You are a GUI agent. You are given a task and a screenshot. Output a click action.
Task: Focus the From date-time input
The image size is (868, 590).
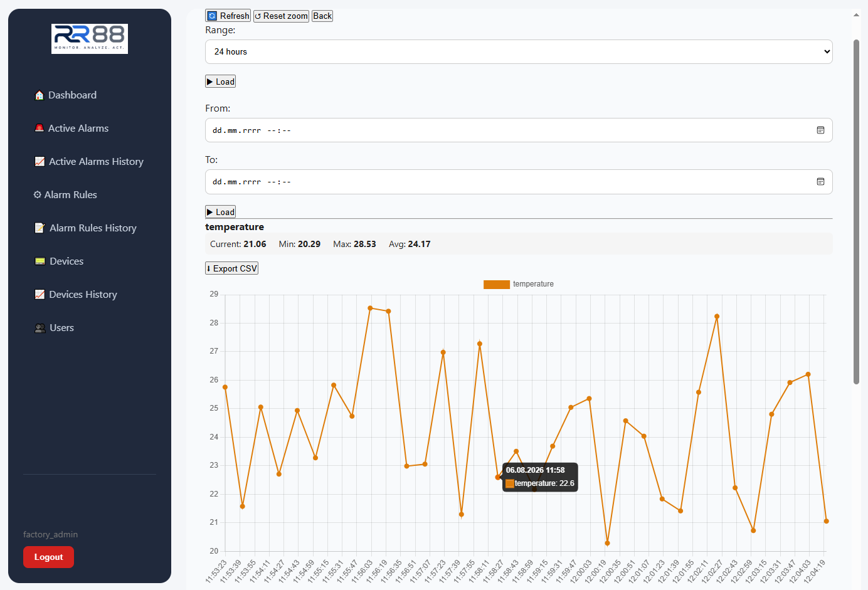tap(519, 130)
